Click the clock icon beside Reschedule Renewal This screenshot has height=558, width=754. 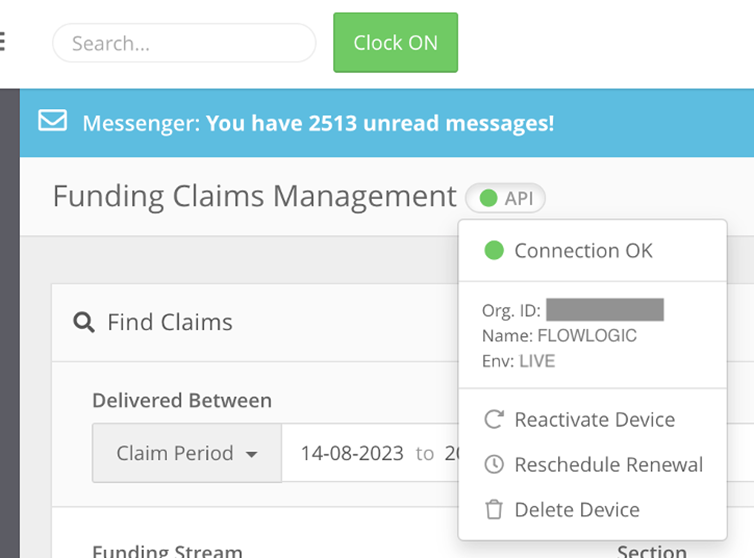point(493,465)
